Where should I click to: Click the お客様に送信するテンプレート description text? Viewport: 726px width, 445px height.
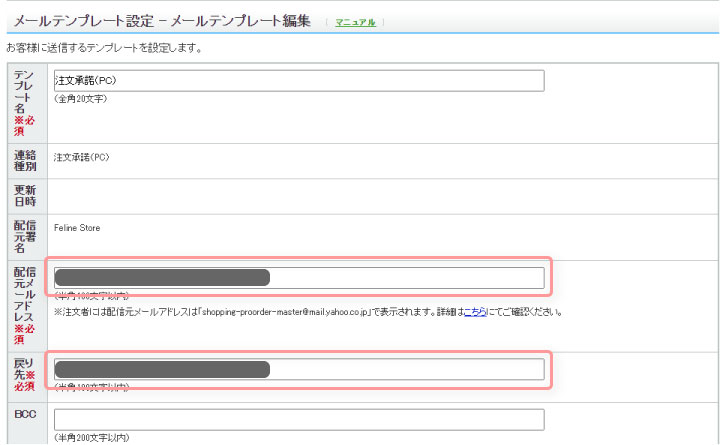tap(105, 48)
